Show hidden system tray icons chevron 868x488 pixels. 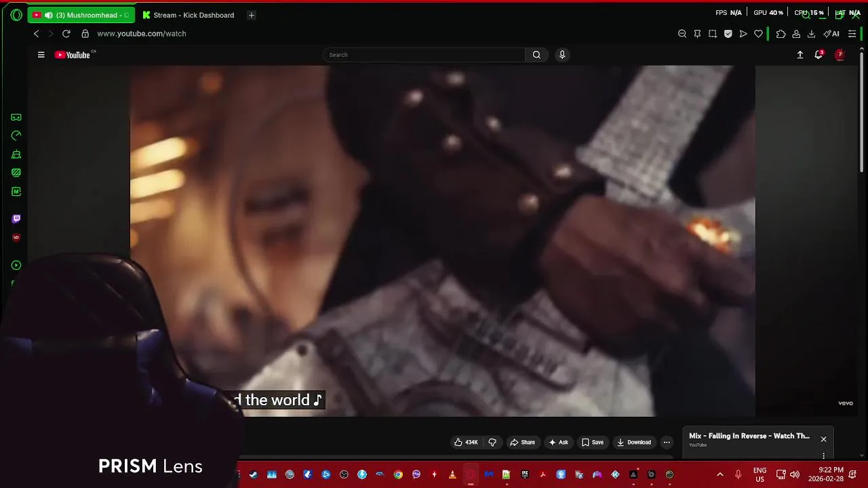point(720,474)
